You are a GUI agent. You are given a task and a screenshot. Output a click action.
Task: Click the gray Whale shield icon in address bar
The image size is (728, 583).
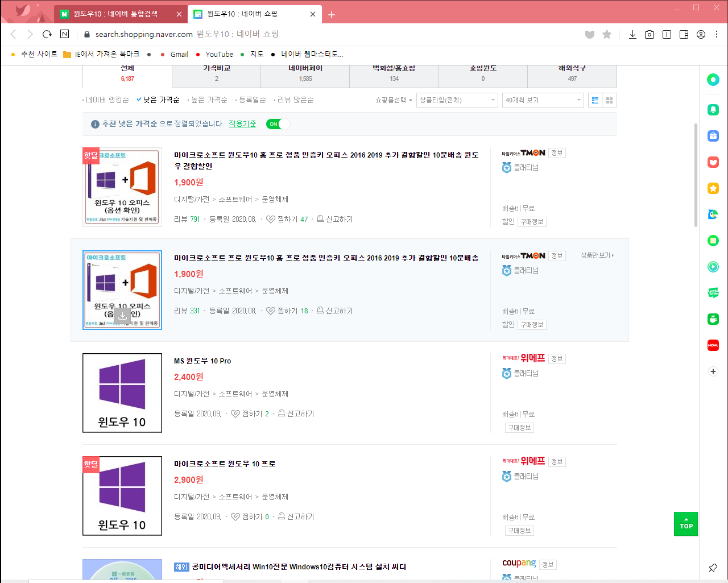coord(590,35)
